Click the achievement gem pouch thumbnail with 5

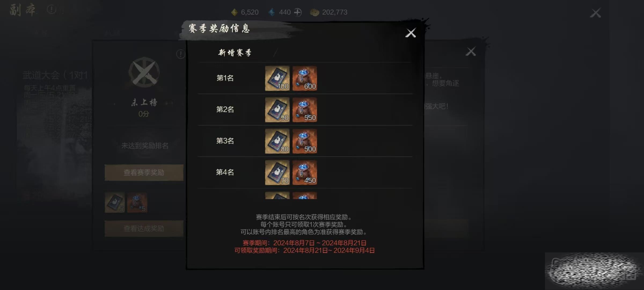(x=137, y=202)
